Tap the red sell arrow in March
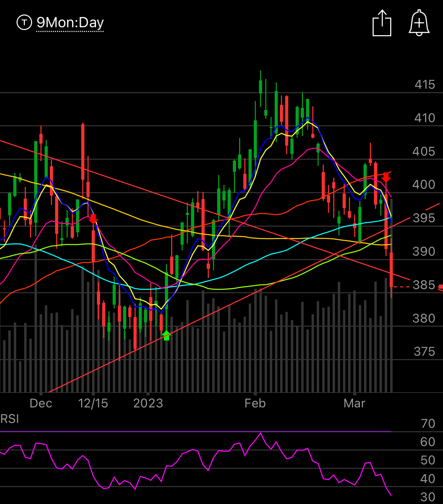The image size is (443, 504). (386, 177)
